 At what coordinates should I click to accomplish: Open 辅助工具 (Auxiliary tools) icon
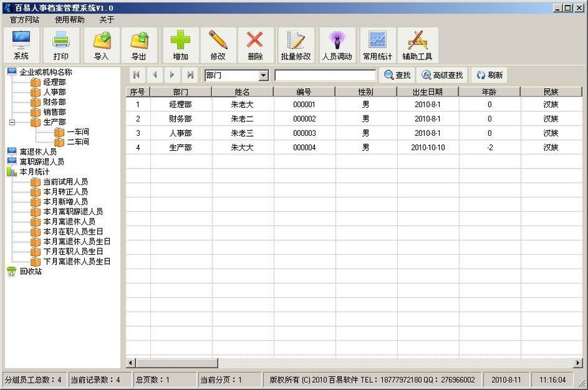coord(417,44)
